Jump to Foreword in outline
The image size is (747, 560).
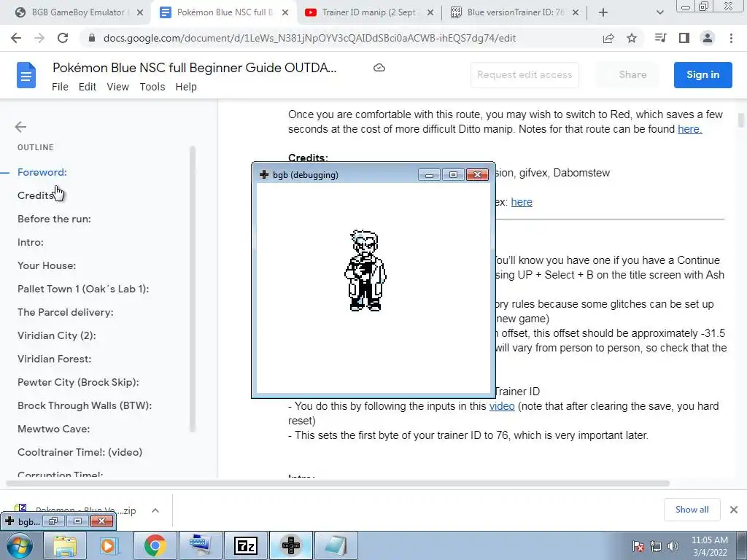pyautogui.click(x=42, y=172)
